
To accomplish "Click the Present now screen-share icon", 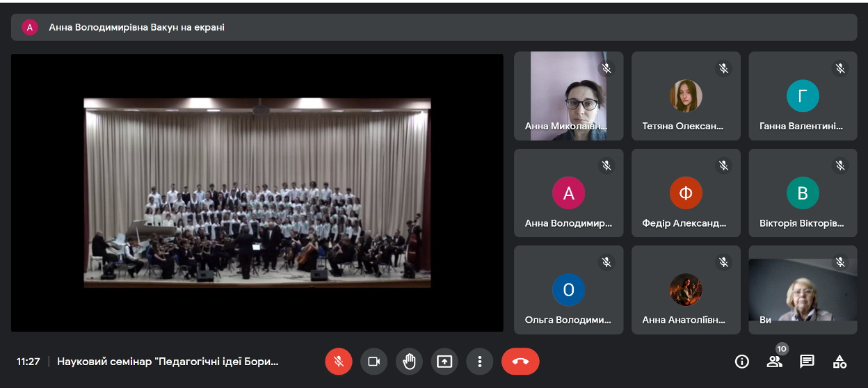I will [x=444, y=362].
